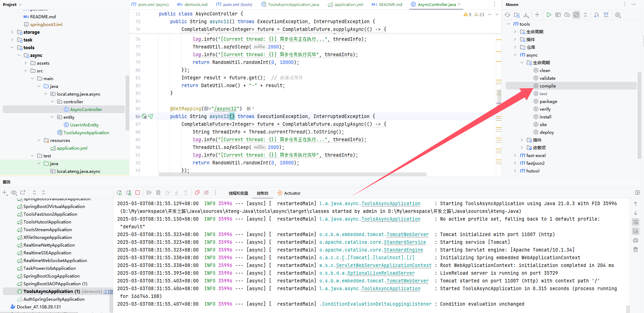Reload all Maven projects
The image size is (644, 313).
507,15
